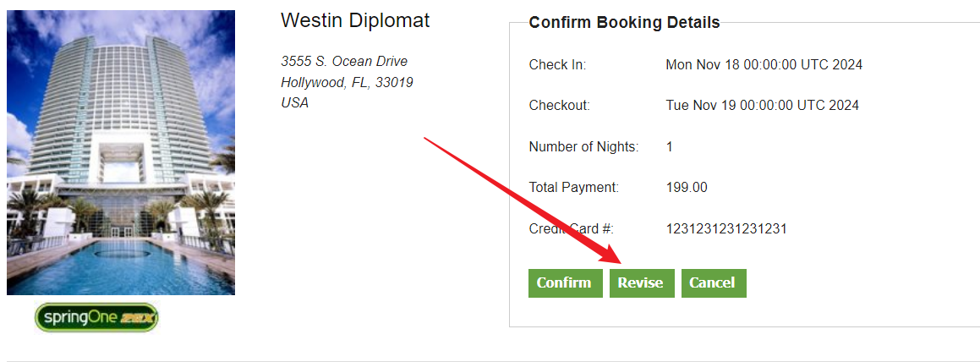
Task: Click the Total Payment label
Action: click(574, 188)
